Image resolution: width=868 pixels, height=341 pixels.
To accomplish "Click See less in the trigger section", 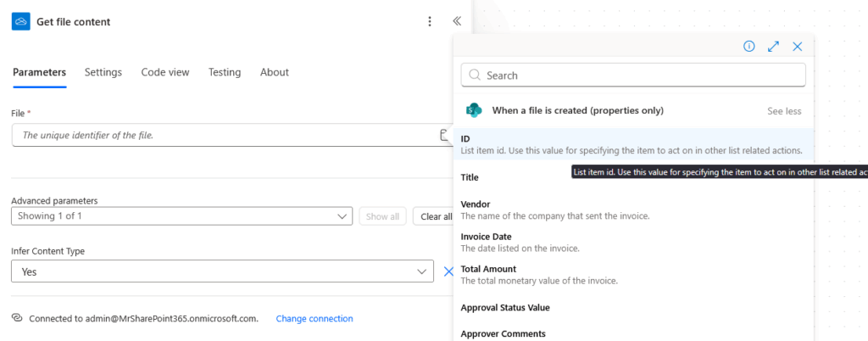I will 784,111.
